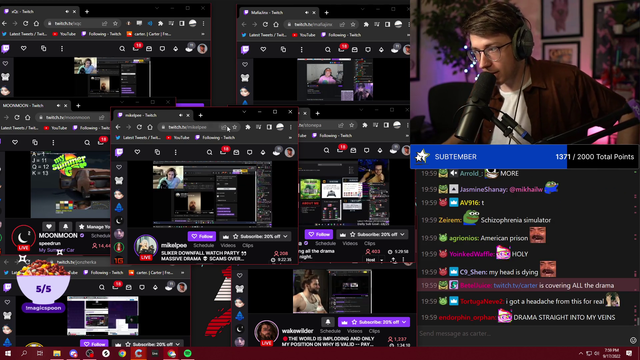Toggle notification bell on wakewilder channel
This screenshot has width=640, height=360.
[x=327, y=322]
